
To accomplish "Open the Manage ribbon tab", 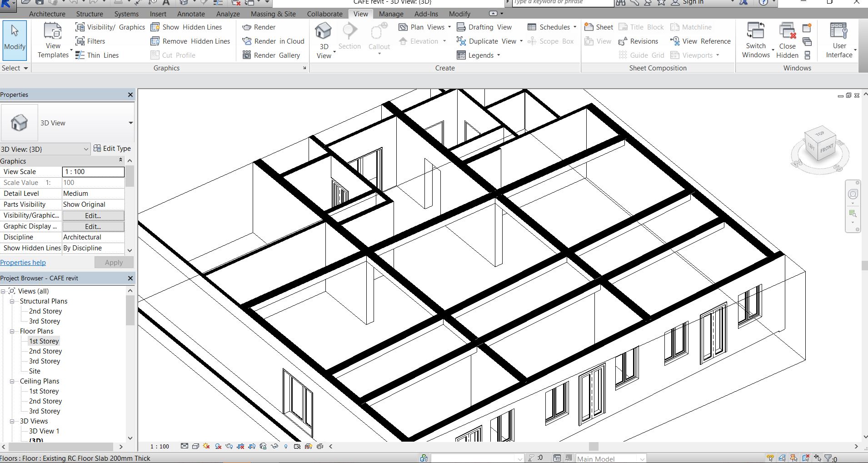I will tap(391, 14).
